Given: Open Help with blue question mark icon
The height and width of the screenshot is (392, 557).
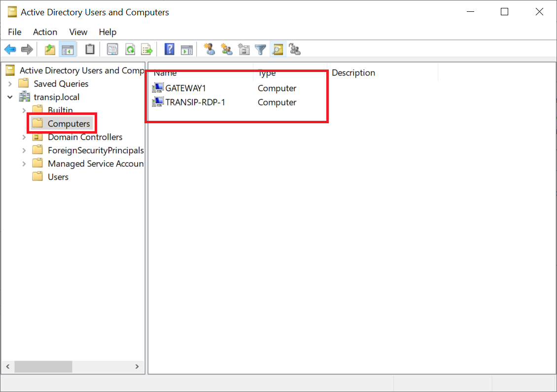Looking at the screenshot, I should click(x=170, y=49).
